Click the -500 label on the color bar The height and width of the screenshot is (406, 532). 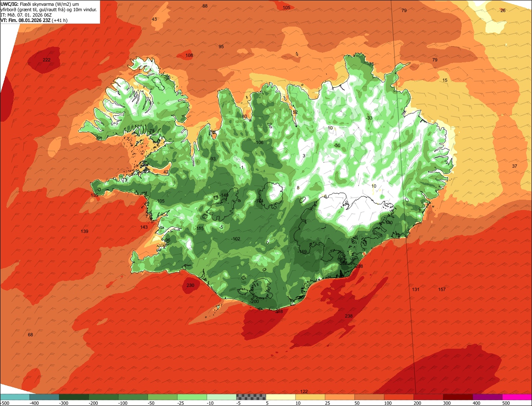coord(5,403)
